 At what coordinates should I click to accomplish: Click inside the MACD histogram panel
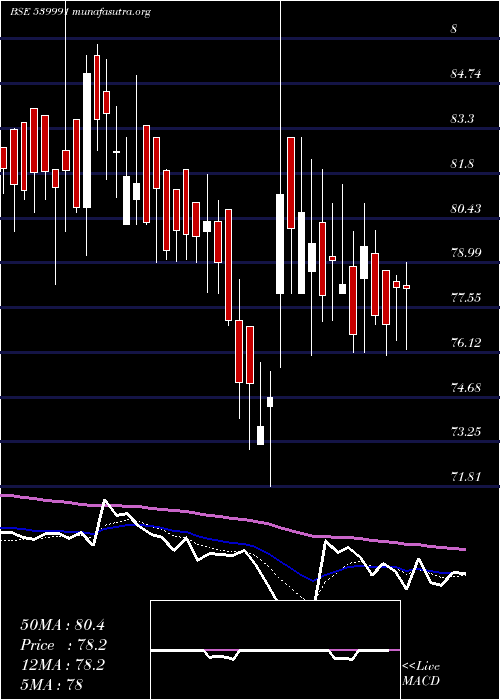click(275, 650)
